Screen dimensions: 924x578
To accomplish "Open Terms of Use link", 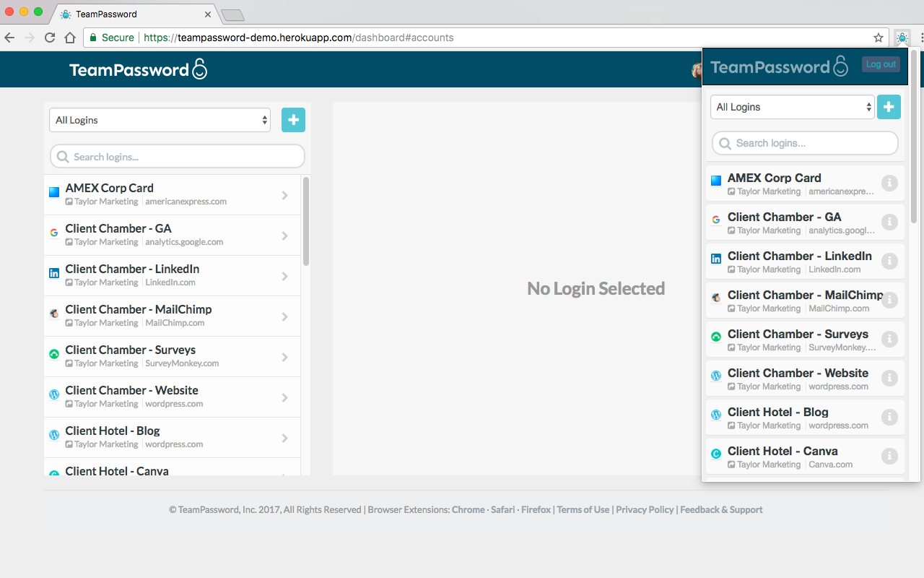I will coord(583,509).
